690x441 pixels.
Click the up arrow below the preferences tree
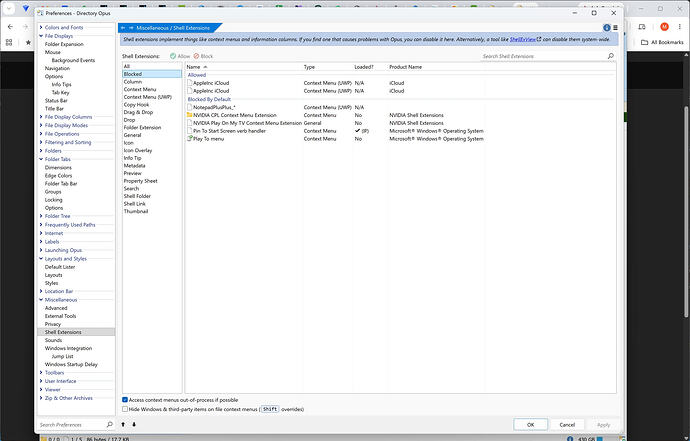(x=123, y=424)
